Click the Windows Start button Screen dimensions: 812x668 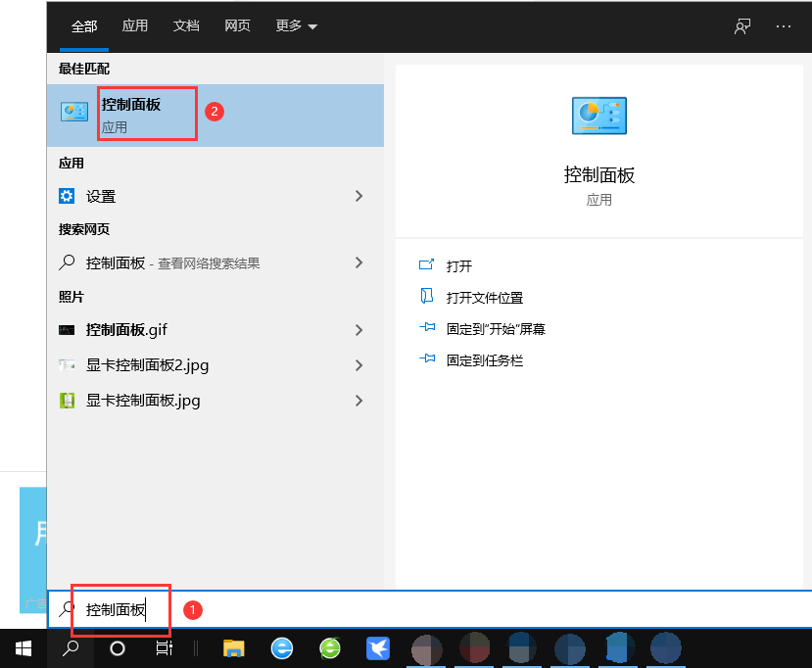click(x=22, y=648)
